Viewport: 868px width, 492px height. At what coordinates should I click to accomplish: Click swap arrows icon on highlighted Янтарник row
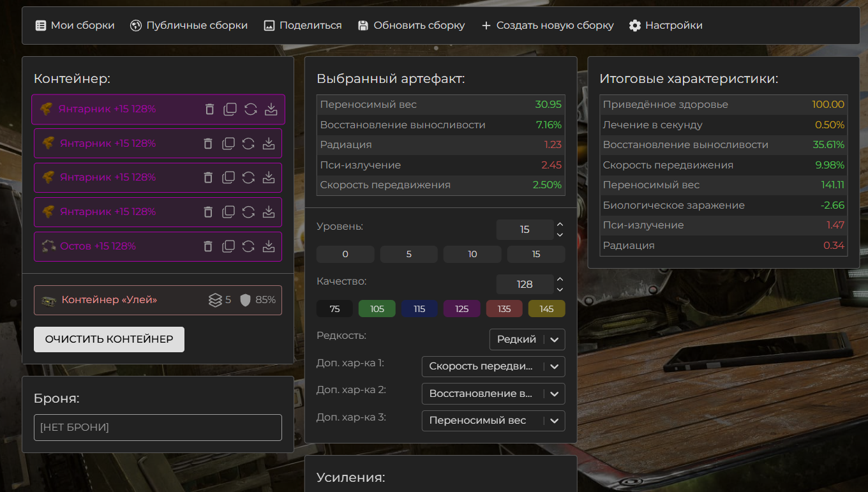tap(251, 109)
